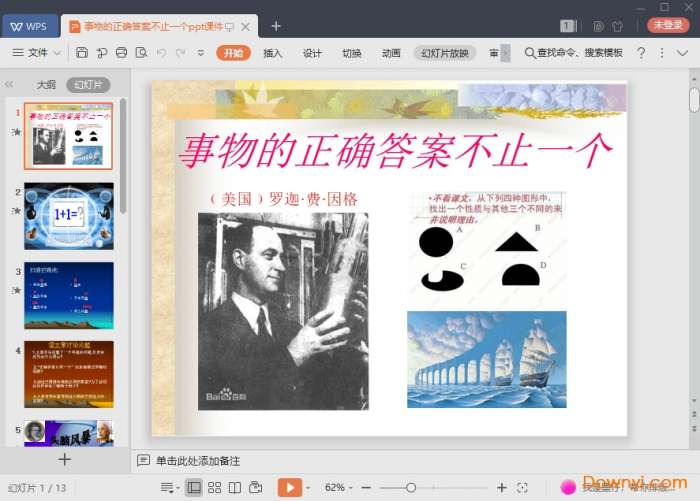Screen dimensions: 700x501
Task: Select slide 1 thumbnail
Action: coord(68,136)
